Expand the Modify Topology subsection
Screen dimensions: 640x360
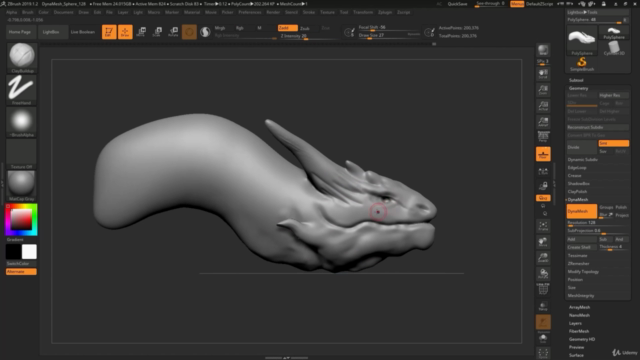pyautogui.click(x=583, y=271)
